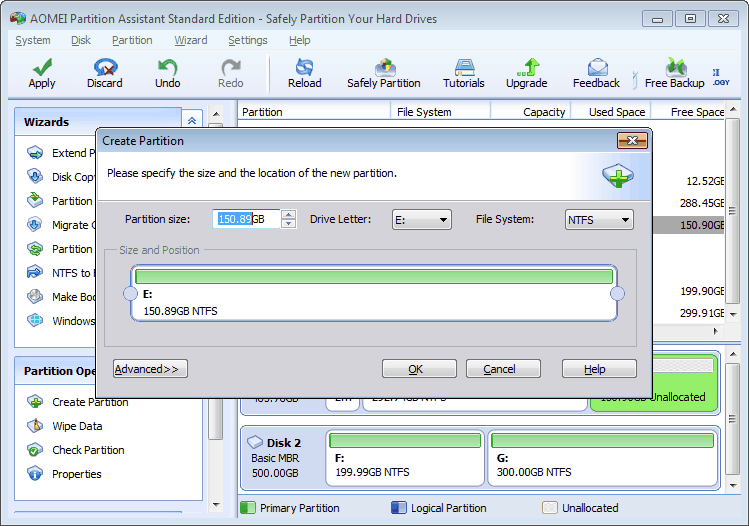The height and width of the screenshot is (526, 749).
Task: Expand the Advanced options
Action: (150, 369)
